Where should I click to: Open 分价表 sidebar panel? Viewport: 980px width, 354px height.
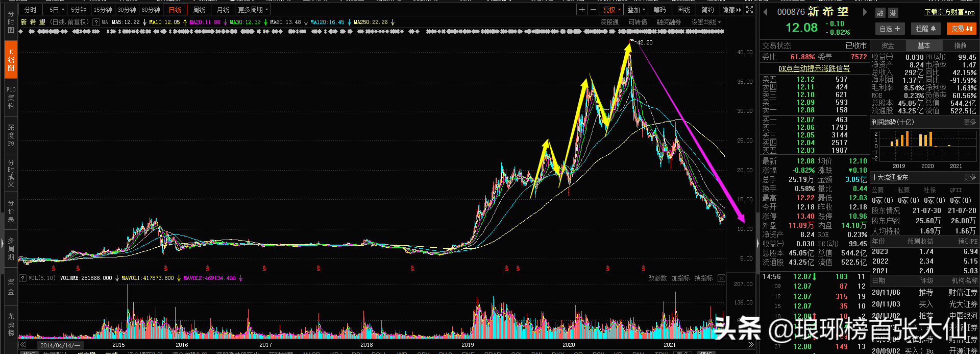(11, 211)
